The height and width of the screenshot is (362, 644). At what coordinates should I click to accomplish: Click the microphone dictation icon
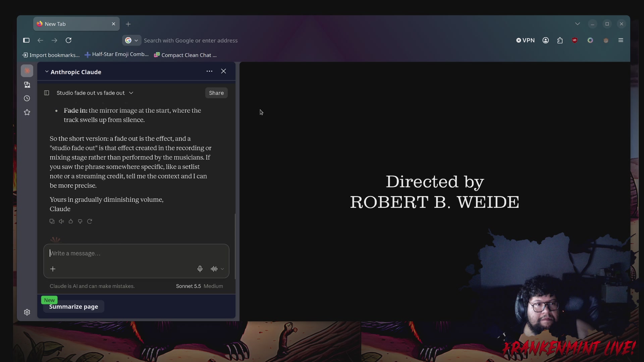point(200,269)
